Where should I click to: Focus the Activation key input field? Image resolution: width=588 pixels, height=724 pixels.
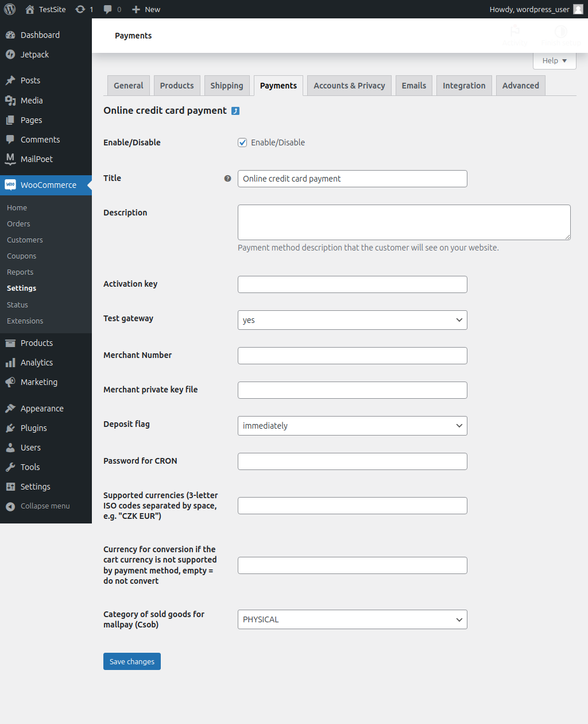click(x=352, y=284)
